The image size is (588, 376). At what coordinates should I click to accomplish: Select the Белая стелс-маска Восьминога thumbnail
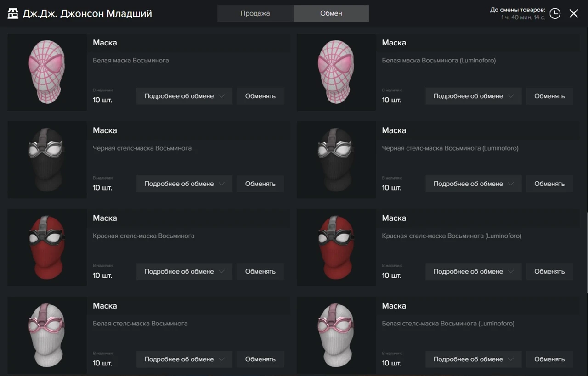[47, 335]
